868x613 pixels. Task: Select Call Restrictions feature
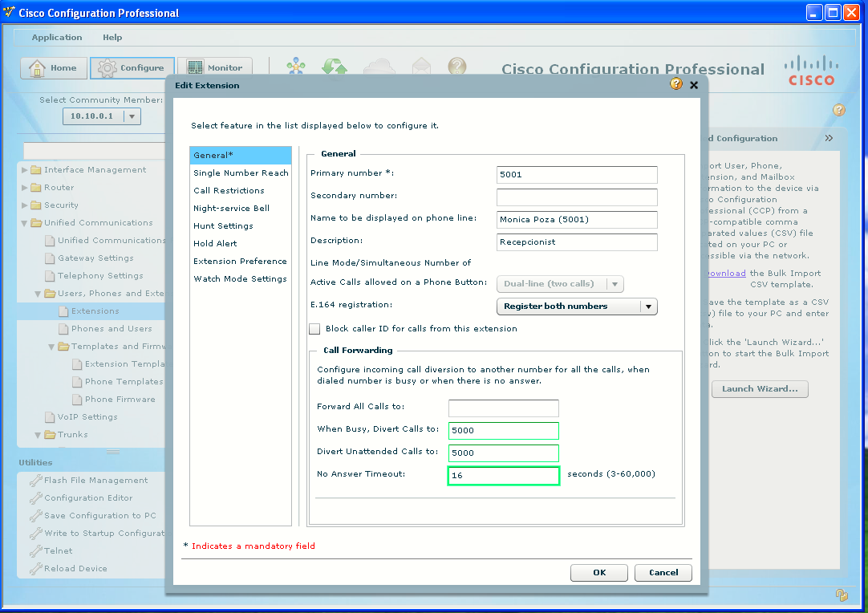[x=240, y=190]
